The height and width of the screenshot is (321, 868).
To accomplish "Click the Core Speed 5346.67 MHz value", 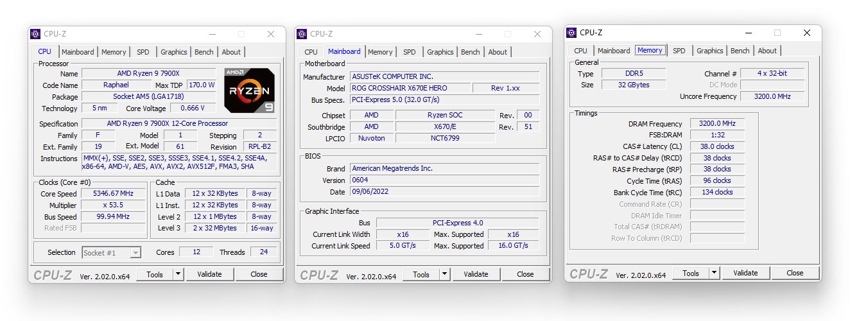I will click(x=113, y=193).
